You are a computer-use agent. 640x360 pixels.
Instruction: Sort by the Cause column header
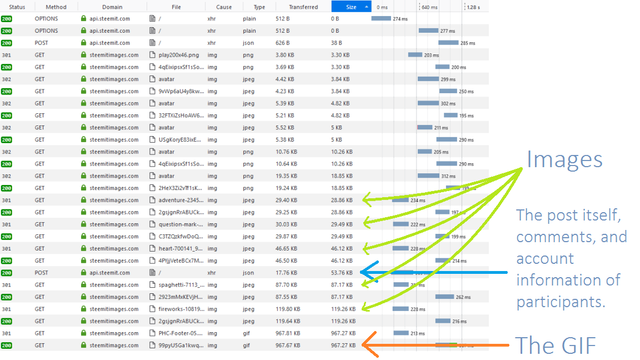[224, 7]
